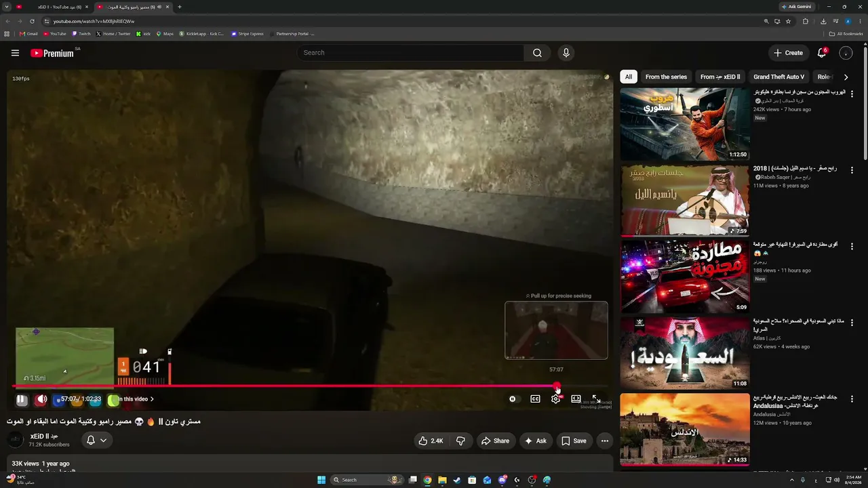
Task: Bookmark this page with the star
Action: coord(788,21)
